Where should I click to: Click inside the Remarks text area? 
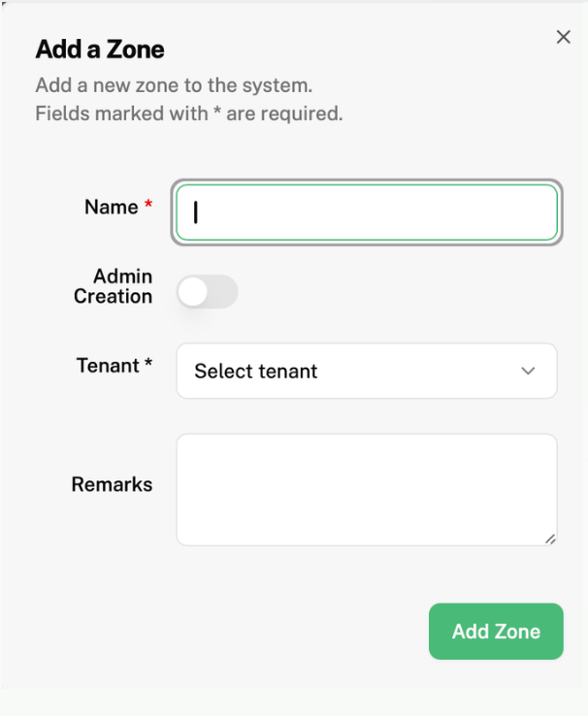[x=366, y=489]
